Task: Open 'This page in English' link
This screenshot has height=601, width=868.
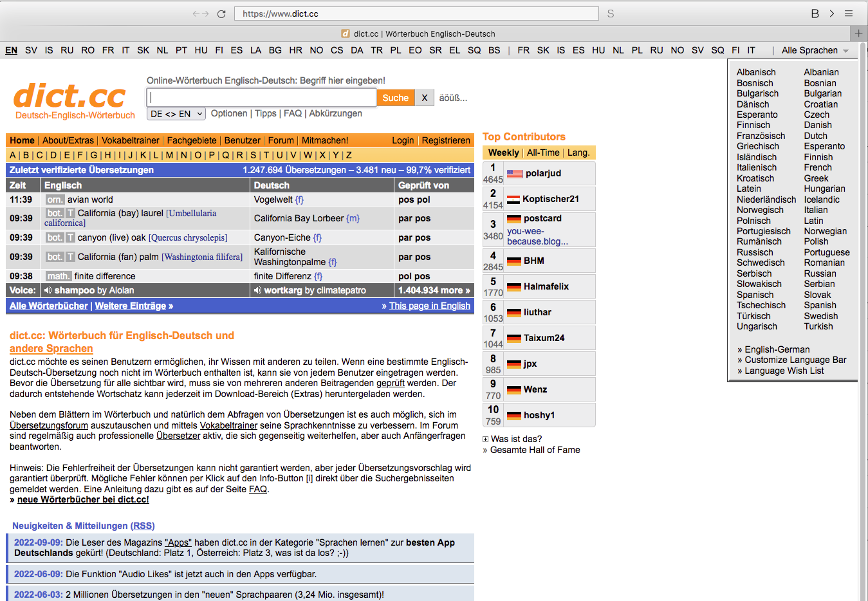Action: pos(429,306)
